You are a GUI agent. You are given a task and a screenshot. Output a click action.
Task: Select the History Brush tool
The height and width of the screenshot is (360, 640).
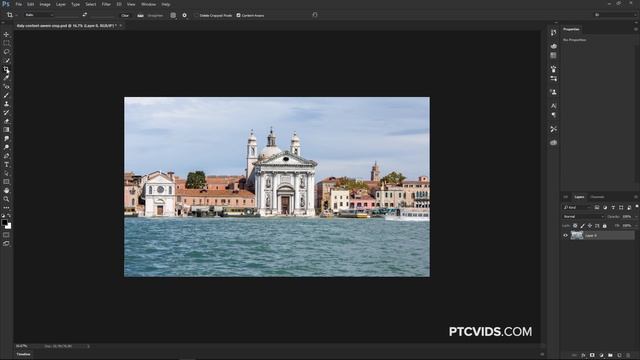[x=6, y=113]
